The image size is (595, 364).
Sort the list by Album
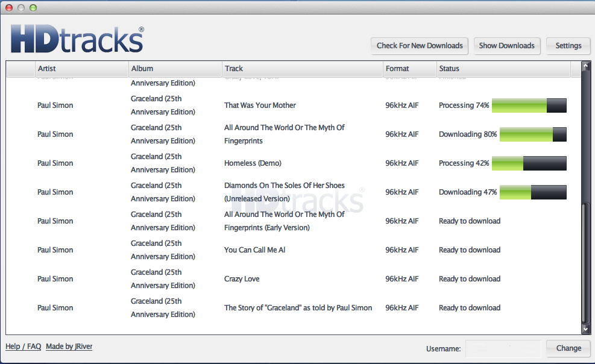click(x=175, y=68)
